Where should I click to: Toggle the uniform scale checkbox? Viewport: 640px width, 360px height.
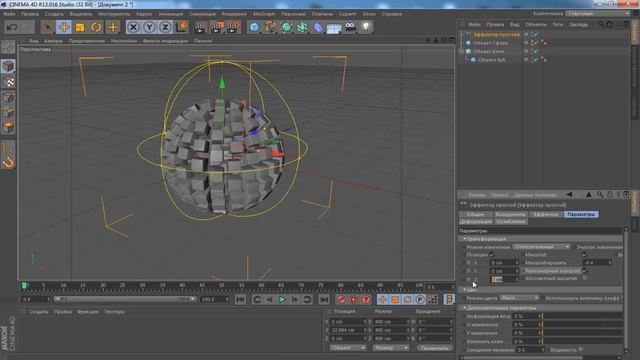coord(585,270)
